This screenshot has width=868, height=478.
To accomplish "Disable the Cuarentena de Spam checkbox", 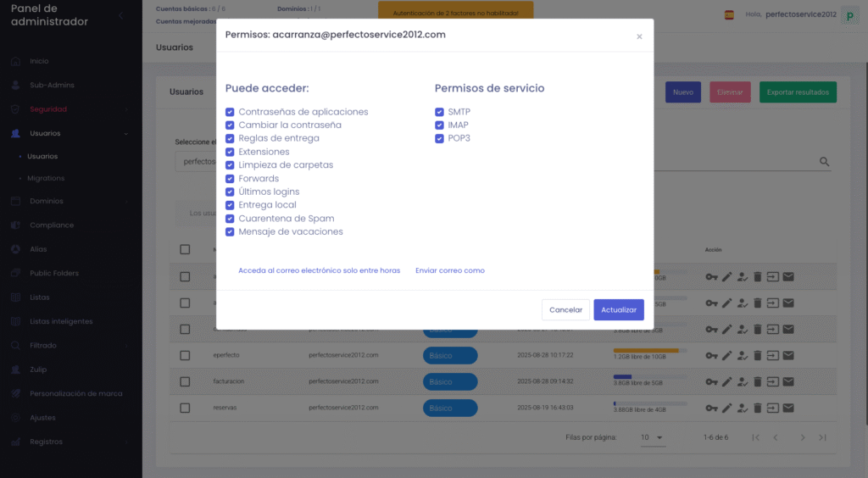I will point(230,219).
